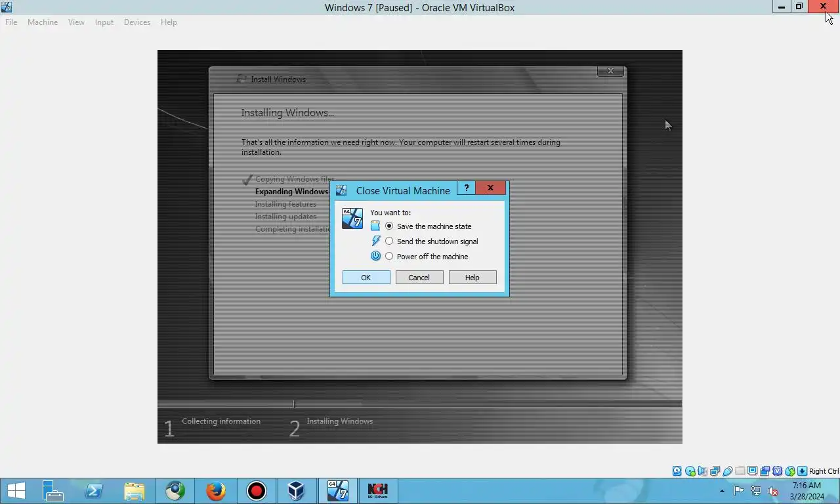Open the Help menu

pyautogui.click(x=169, y=22)
